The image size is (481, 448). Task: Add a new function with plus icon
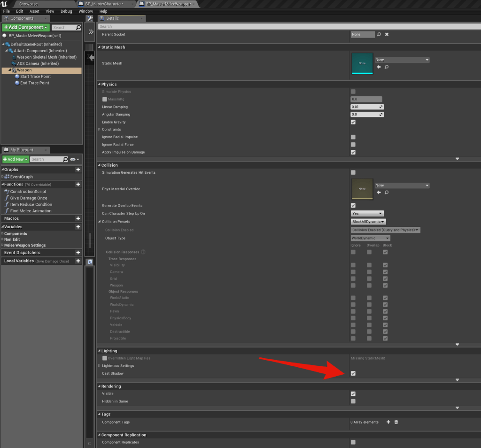pyautogui.click(x=78, y=185)
